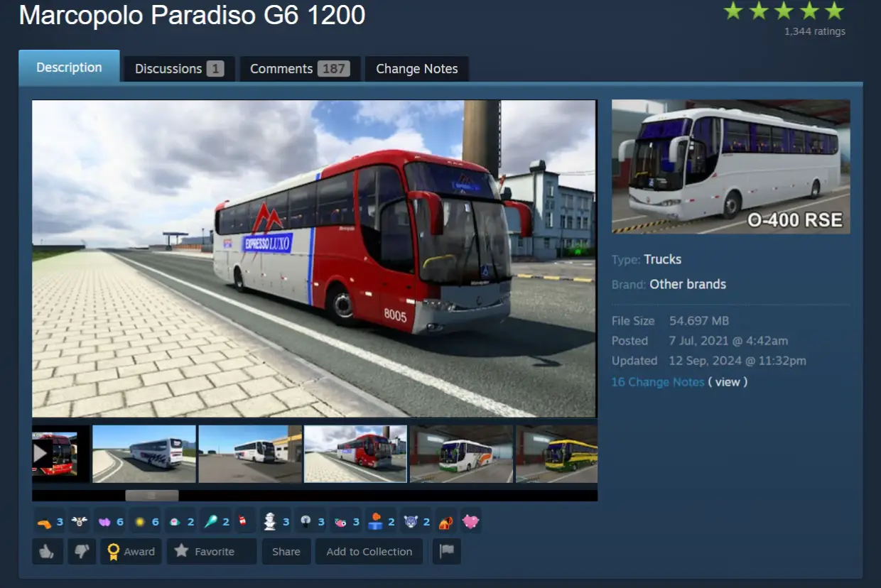This screenshot has height=588, width=881.
Task: Open the Description tab
Action: [69, 67]
